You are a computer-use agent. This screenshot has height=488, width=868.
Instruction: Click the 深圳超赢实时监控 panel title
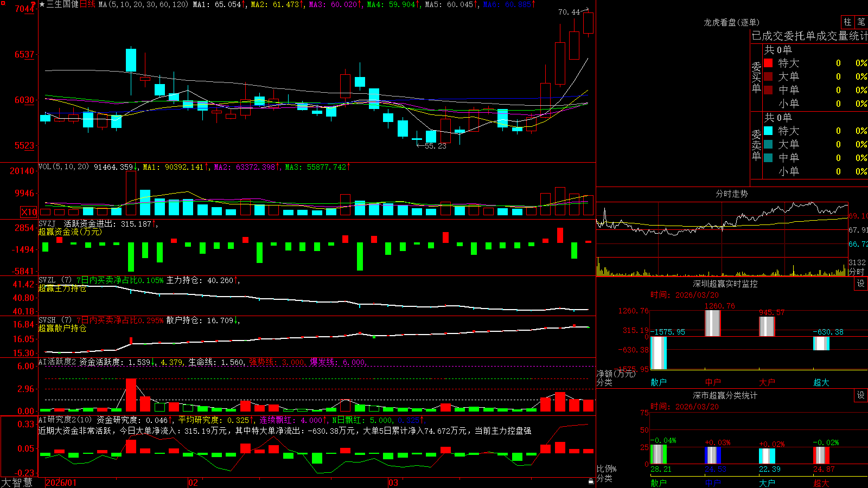tap(725, 284)
